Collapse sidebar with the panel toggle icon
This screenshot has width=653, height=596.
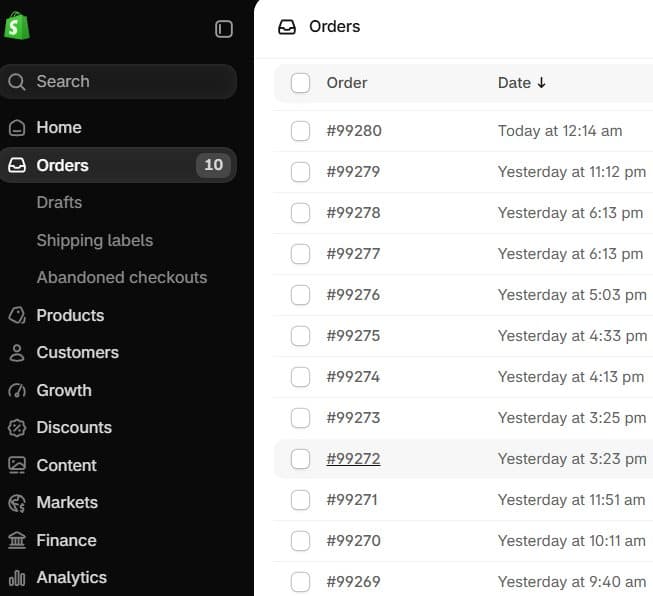(224, 29)
